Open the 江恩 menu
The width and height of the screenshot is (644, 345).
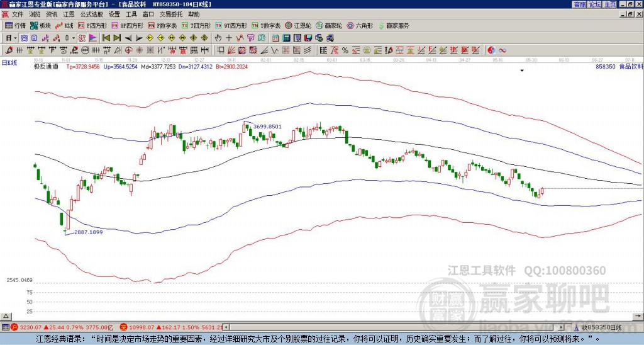coord(69,14)
